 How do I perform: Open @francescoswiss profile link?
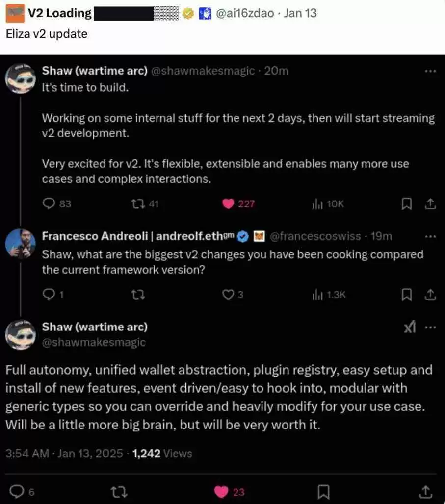click(x=315, y=236)
